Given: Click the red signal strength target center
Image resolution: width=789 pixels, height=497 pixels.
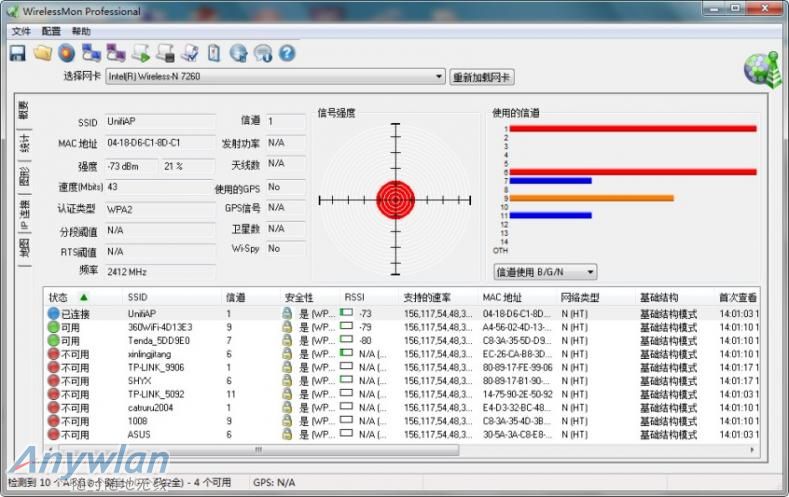Looking at the screenshot, I should [x=396, y=200].
